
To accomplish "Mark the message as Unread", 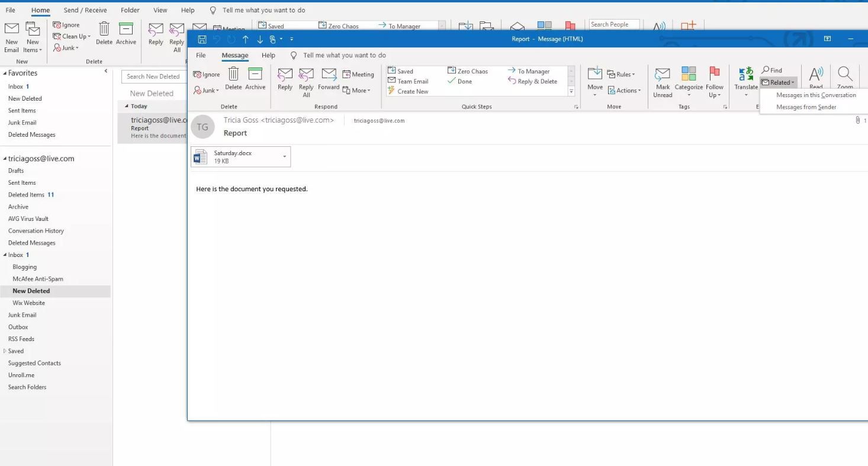I will [x=663, y=82].
